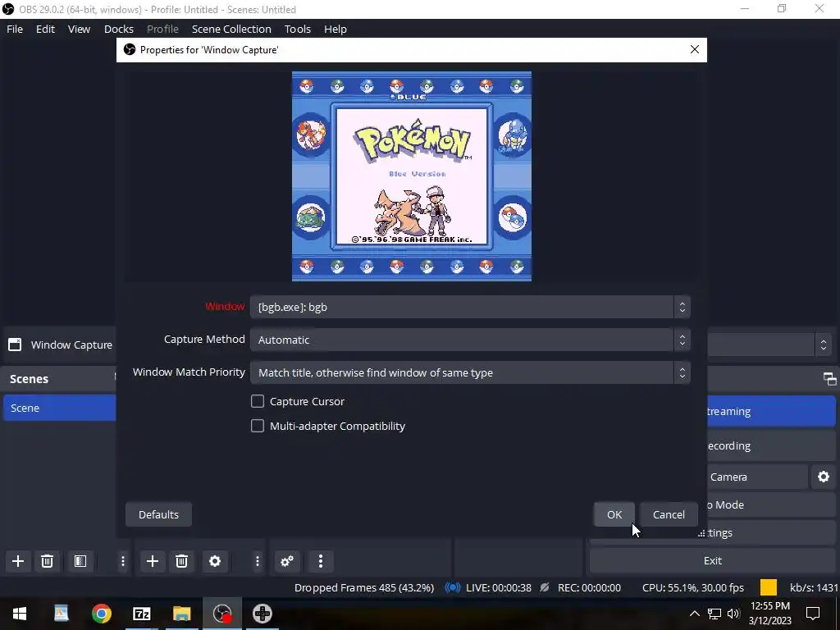Click the yellow stream status indicator
The width and height of the screenshot is (840, 630).
(768, 587)
